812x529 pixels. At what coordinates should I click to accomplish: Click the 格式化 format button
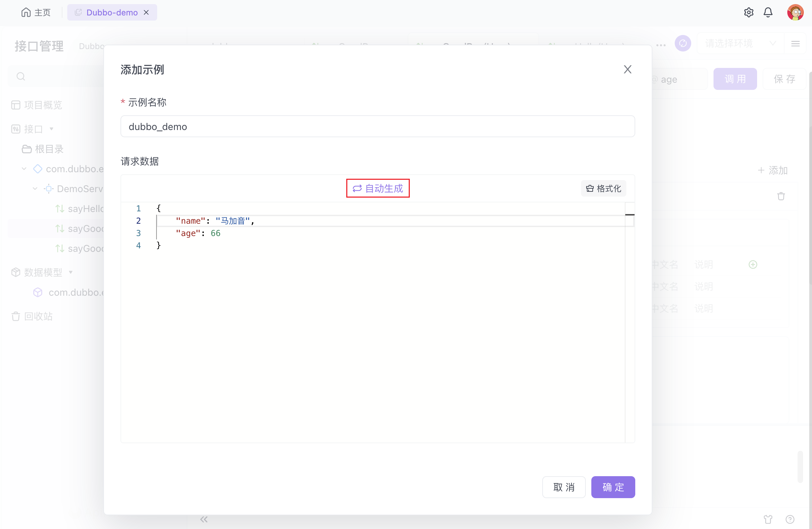pyautogui.click(x=604, y=188)
